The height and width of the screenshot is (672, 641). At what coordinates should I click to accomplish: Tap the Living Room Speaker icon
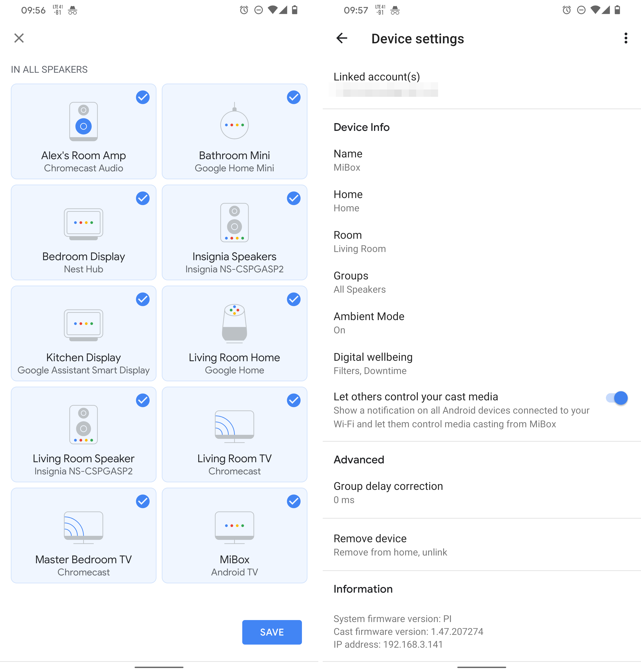point(83,425)
